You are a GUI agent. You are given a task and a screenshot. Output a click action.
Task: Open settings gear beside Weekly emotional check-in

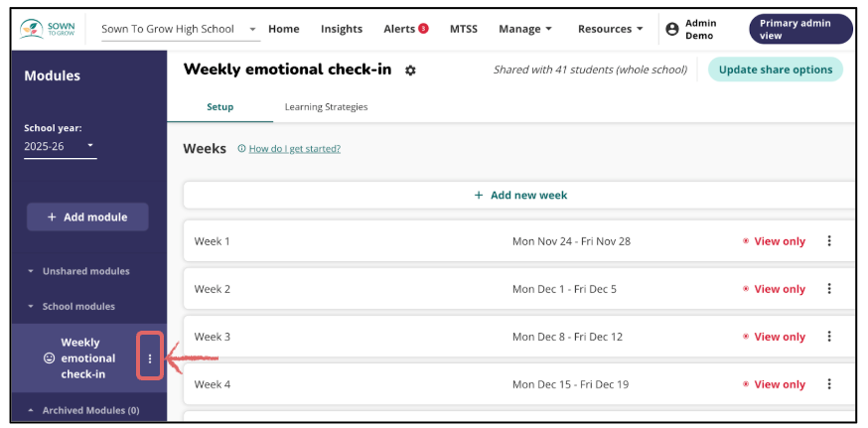(x=411, y=71)
